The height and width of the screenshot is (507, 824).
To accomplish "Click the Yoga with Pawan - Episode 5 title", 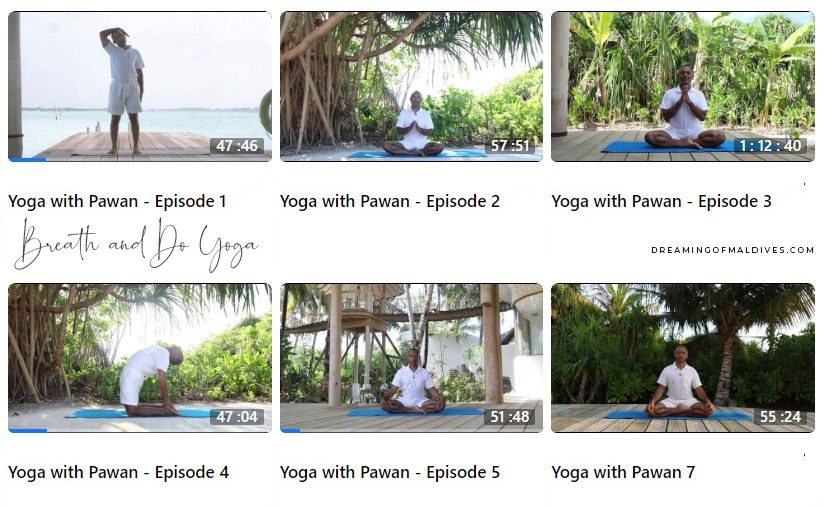I will [389, 472].
